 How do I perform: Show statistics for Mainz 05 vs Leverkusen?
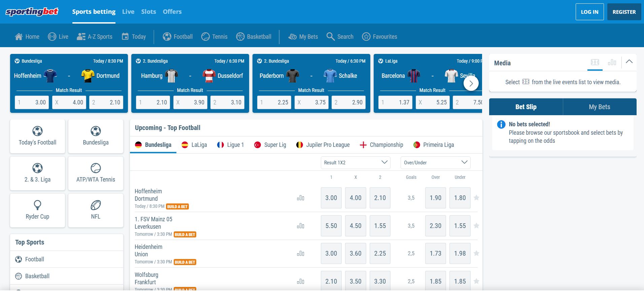click(301, 226)
